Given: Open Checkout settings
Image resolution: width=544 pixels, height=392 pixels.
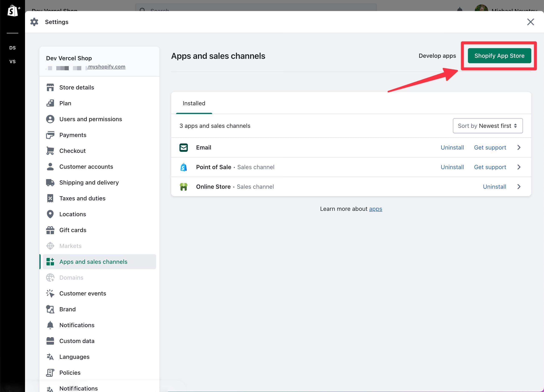Looking at the screenshot, I should tap(73, 150).
